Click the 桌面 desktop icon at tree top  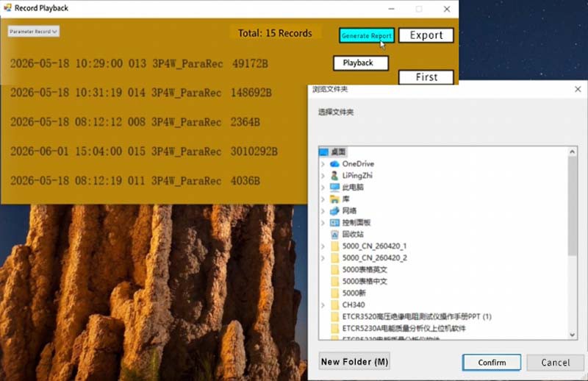[323, 152]
